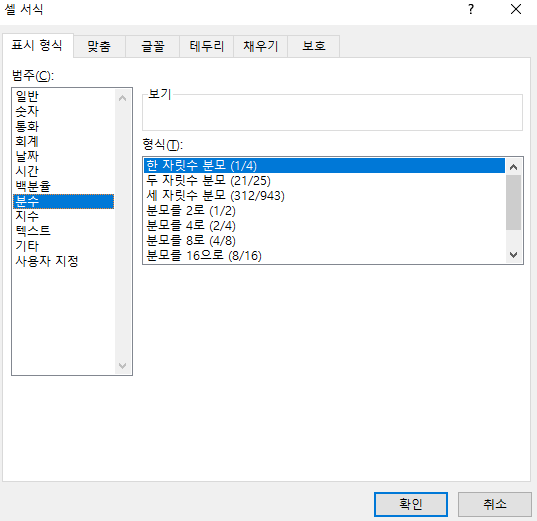This screenshot has width=537, height=521.
Task: Close the 셀 서식 dialog
Action: coord(516,9)
